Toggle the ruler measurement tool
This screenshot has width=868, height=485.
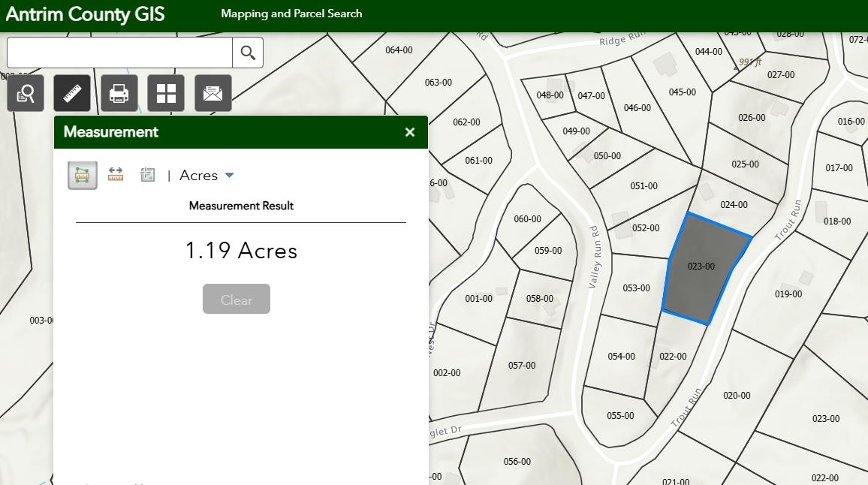[72, 93]
